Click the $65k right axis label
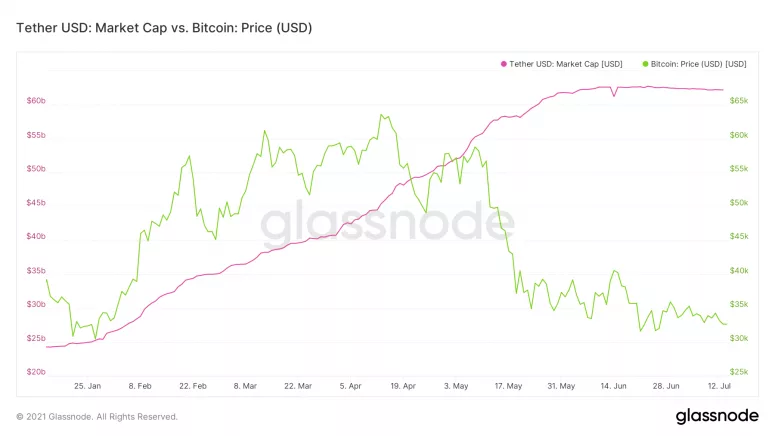Viewport: 775px width, 436px height. coord(739,101)
